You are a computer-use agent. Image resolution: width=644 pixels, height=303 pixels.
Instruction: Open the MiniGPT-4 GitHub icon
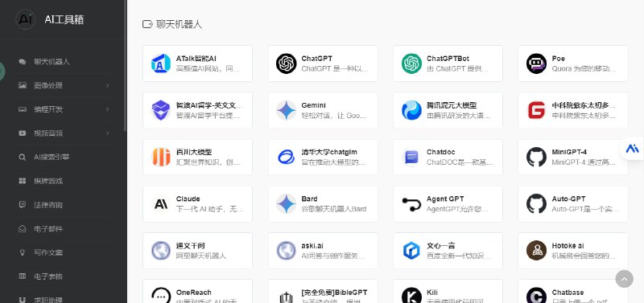536,157
